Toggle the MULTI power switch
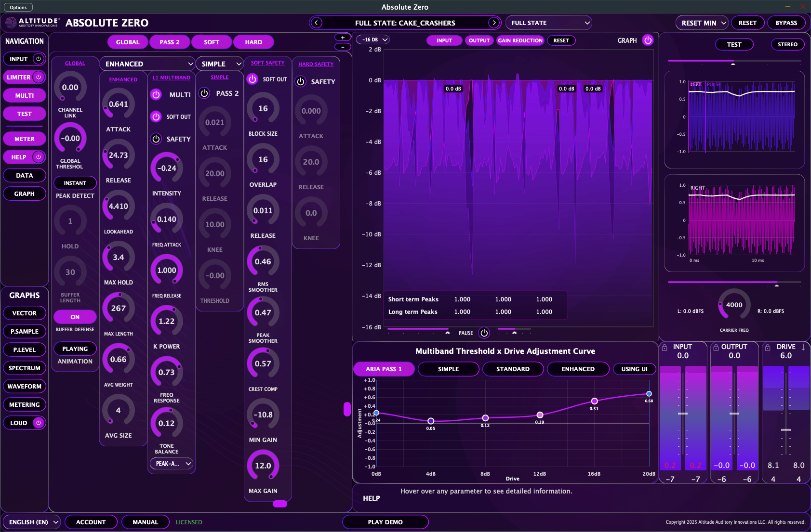811x532 pixels. click(x=156, y=95)
